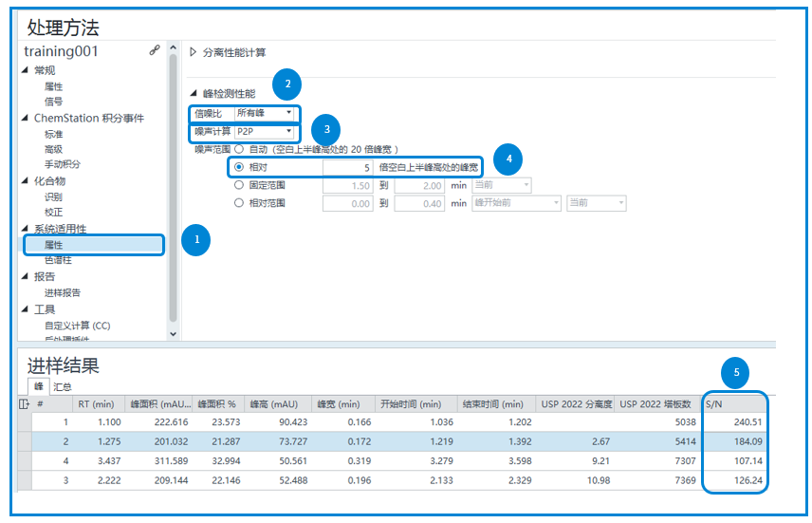
Task: Open the 峰开始前 dropdown
Action: tap(516, 203)
